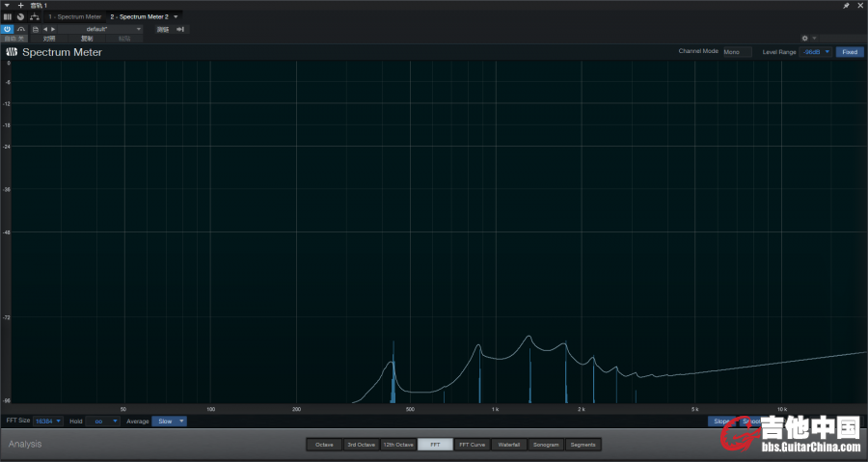Switch analysis to 3rd Octave
This screenshot has width=868, height=462.
[361, 445]
